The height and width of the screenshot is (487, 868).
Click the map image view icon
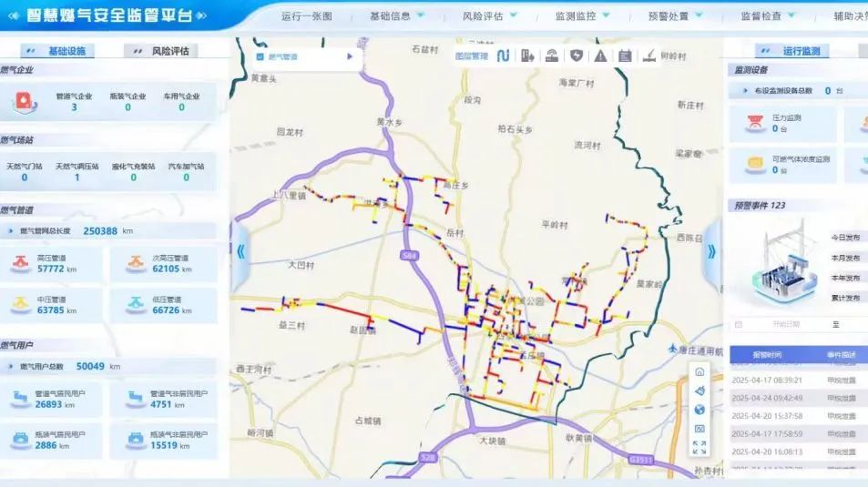pos(700,429)
